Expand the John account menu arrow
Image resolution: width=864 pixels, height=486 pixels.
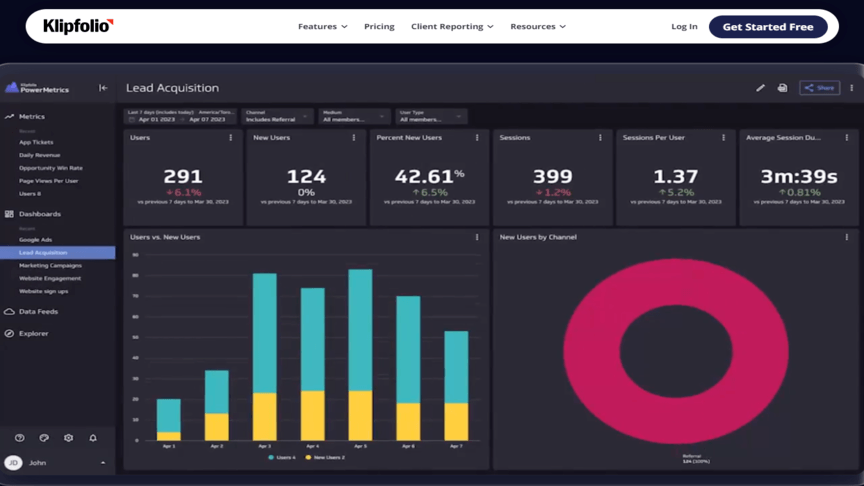pyautogui.click(x=102, y=463)
